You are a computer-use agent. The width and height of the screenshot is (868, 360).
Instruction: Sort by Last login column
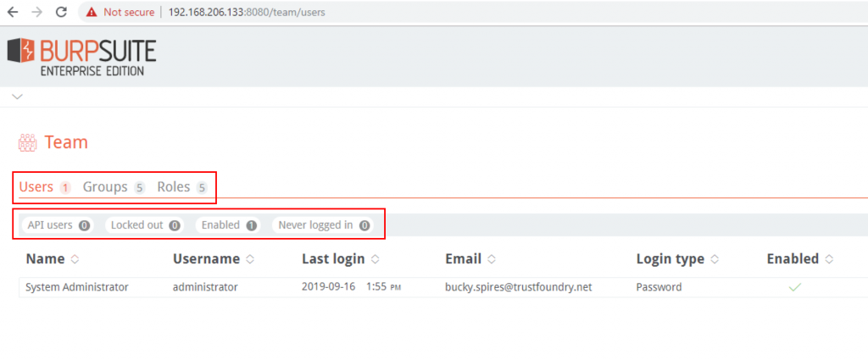click(333, 259)
